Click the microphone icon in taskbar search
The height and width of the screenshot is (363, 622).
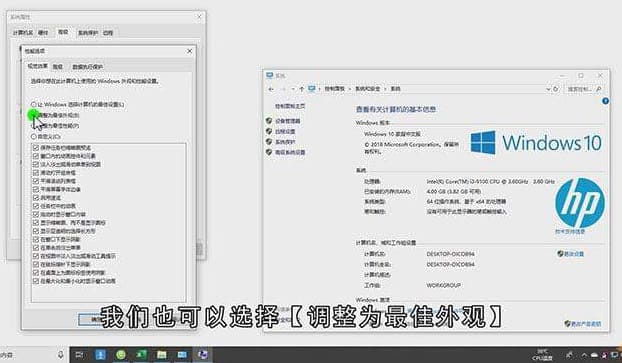60,354
